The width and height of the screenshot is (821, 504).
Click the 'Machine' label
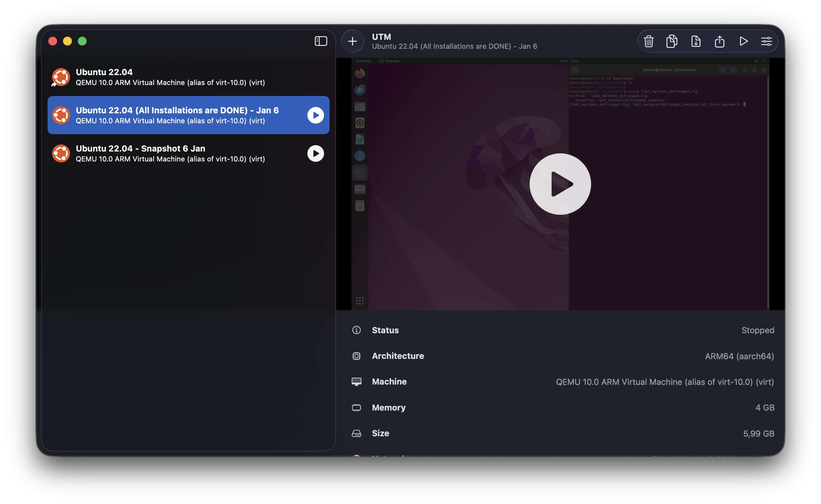(x=389, y=382)
